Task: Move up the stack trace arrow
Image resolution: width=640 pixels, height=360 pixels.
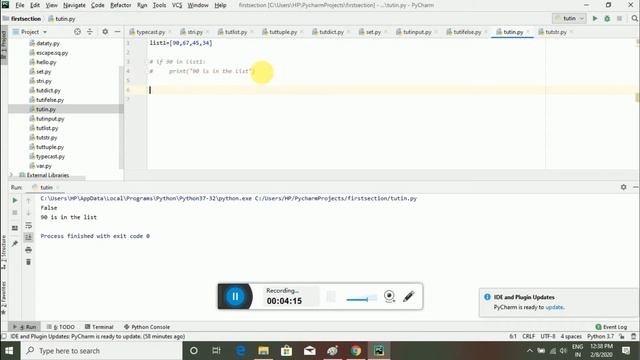Action: pos(28,200)
